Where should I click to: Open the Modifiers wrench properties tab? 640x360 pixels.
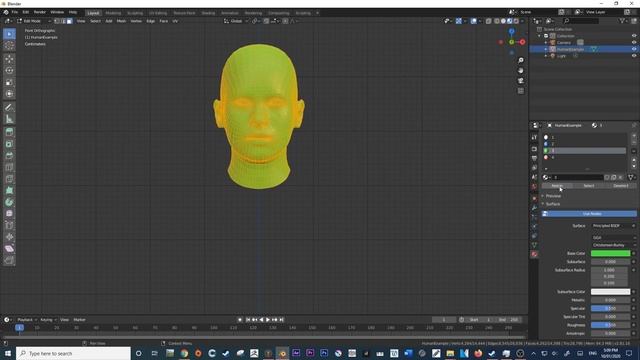pyautogui.click(x=534, y=207)
